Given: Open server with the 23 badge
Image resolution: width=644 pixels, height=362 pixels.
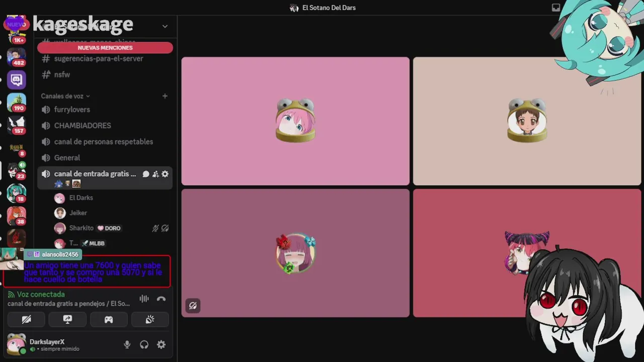Looking at the screenshot, I should point(16,170).
